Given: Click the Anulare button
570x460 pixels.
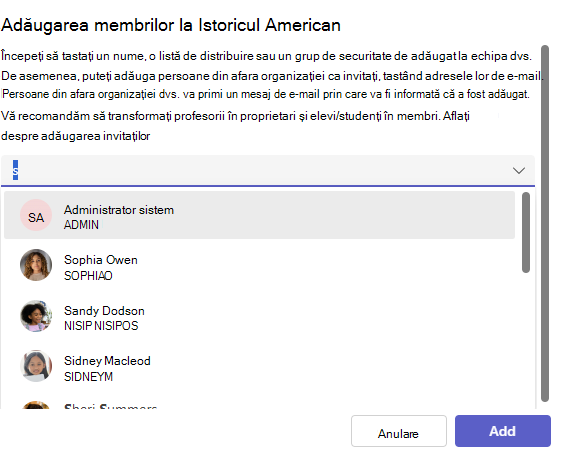Looking at the screenshot, I should [x=398, y=431].
